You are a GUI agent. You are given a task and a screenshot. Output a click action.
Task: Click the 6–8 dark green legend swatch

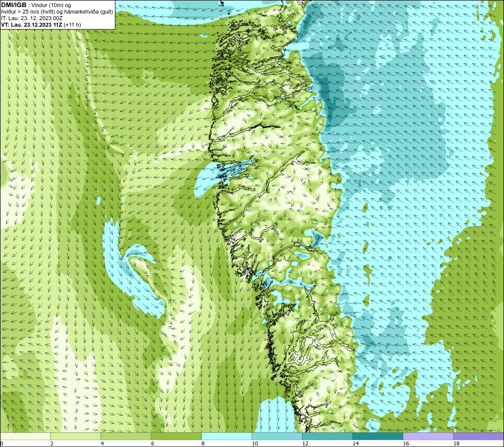click(x=176, y=436)
